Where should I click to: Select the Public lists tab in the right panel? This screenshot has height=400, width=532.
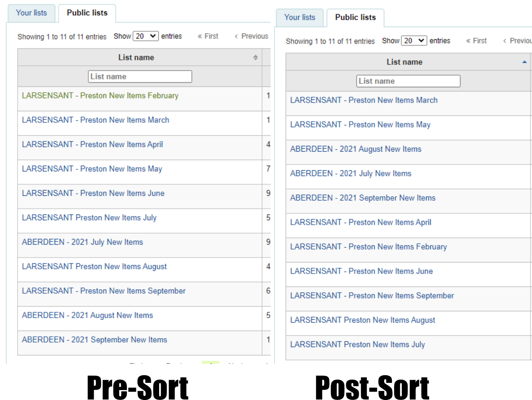pos(355,18)
